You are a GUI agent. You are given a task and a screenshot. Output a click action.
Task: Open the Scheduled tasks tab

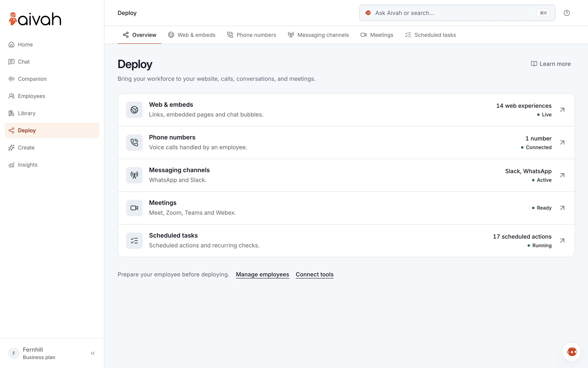click(x=430, y=35)
